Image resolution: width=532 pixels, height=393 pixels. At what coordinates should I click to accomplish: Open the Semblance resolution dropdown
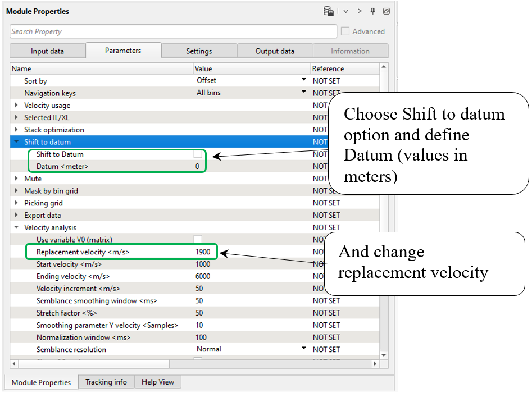(304, 349)
